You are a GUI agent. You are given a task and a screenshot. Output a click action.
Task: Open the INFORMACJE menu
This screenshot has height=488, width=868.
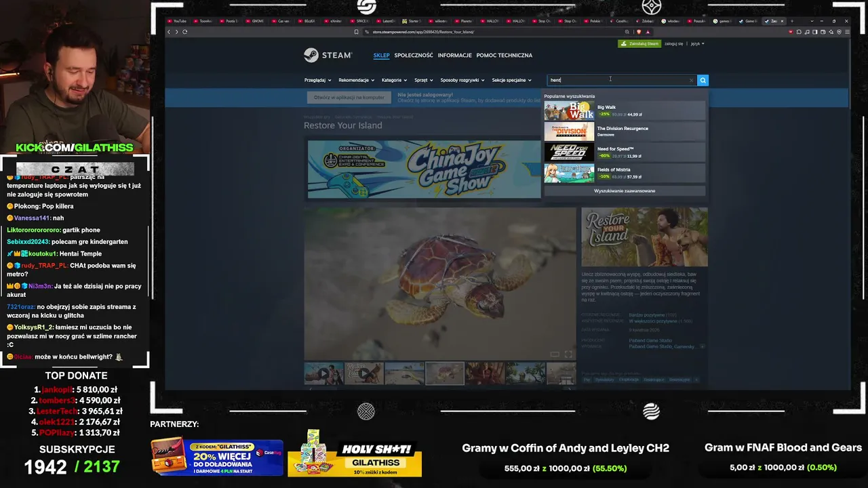[455, 55]
